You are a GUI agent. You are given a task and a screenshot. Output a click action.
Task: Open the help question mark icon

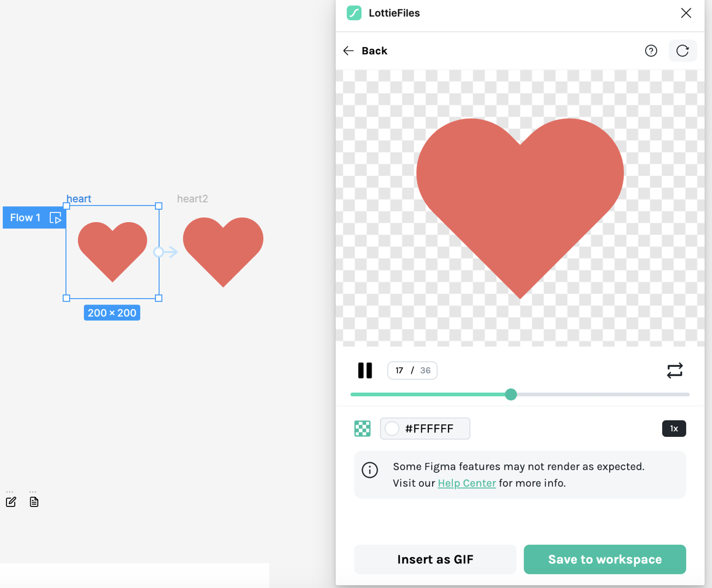[x=651, y=51]
